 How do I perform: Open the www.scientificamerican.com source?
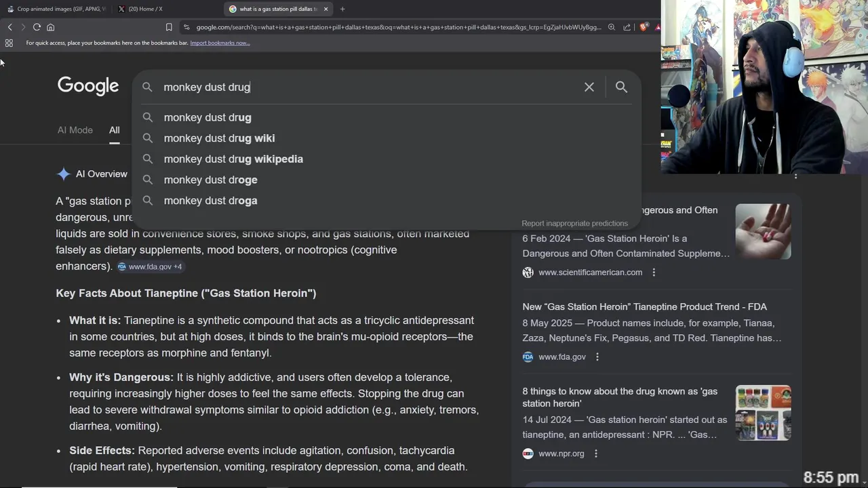(x=590, y=272)
